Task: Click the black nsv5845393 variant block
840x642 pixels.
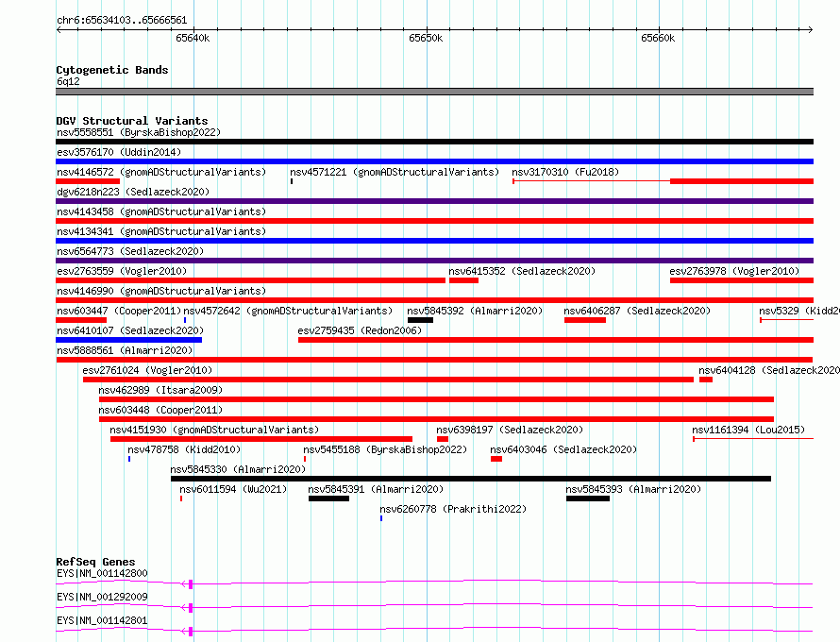Action: pyautogui.click(x=588, y=498)
